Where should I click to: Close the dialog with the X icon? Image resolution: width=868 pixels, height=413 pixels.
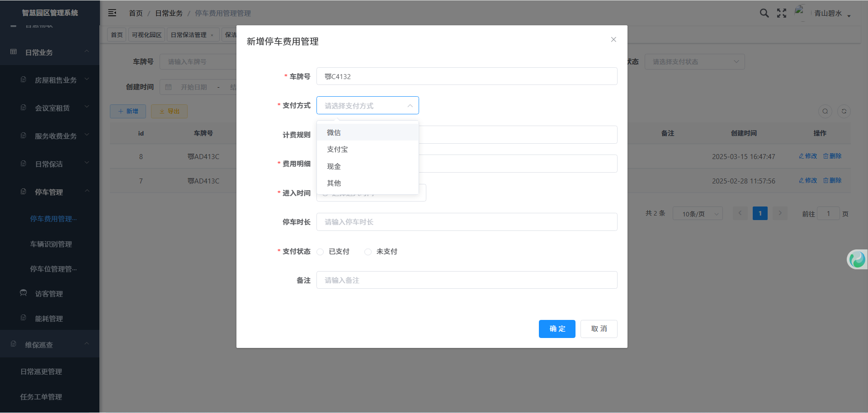coord(613,40)
